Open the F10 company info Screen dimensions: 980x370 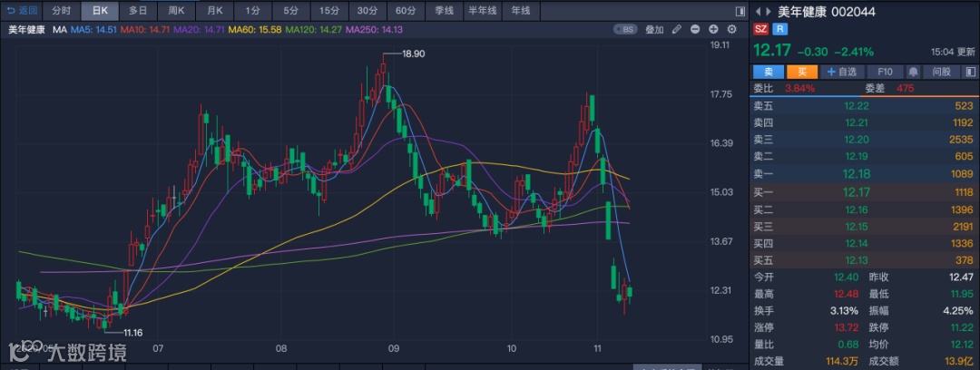click(x=885, y=72)
